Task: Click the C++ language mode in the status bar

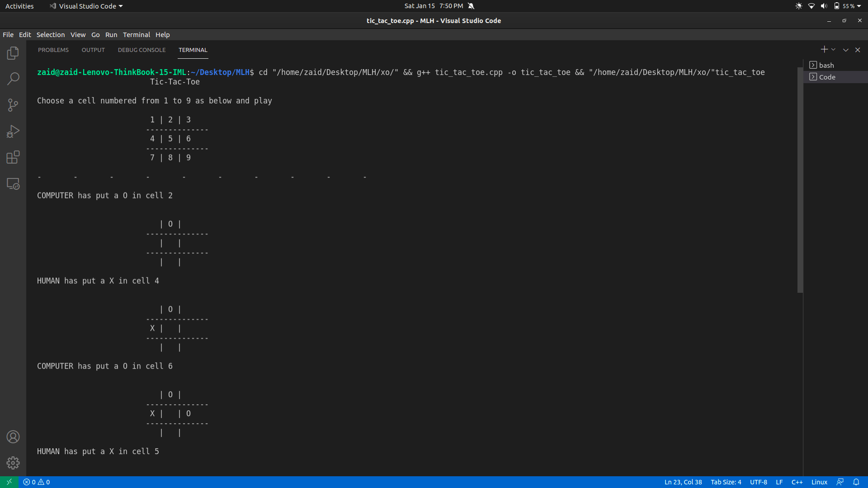Action: point(797,482)
